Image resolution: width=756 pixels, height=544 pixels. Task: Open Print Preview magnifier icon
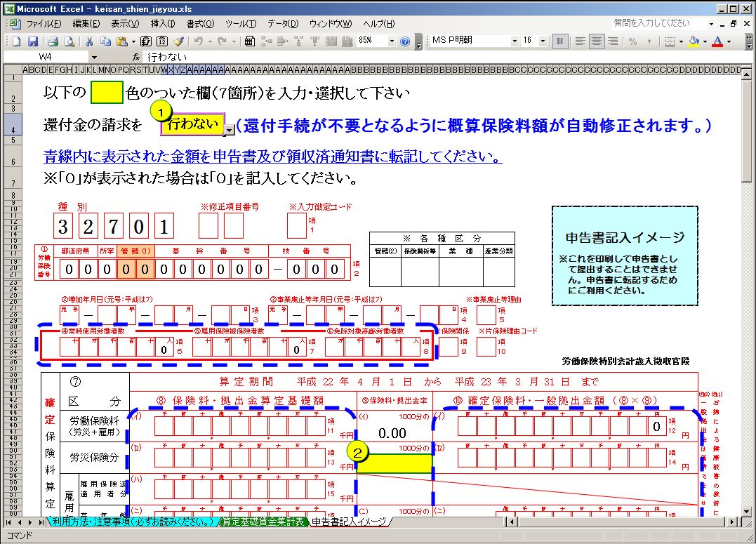click(x=69, y=41)
